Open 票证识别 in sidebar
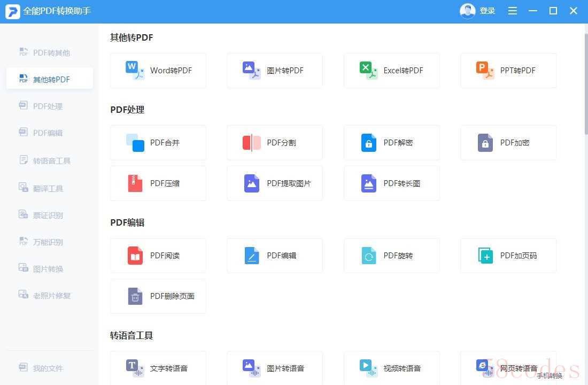 (50, 215)
